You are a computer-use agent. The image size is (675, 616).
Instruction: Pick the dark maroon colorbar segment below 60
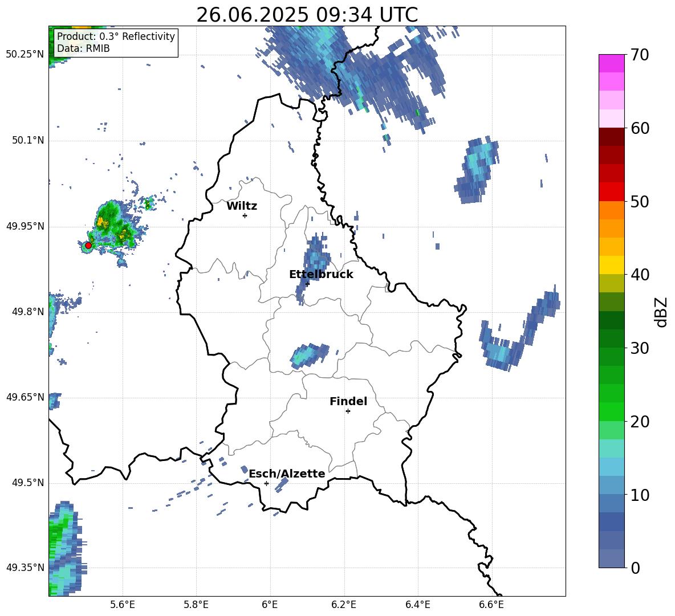611,137
